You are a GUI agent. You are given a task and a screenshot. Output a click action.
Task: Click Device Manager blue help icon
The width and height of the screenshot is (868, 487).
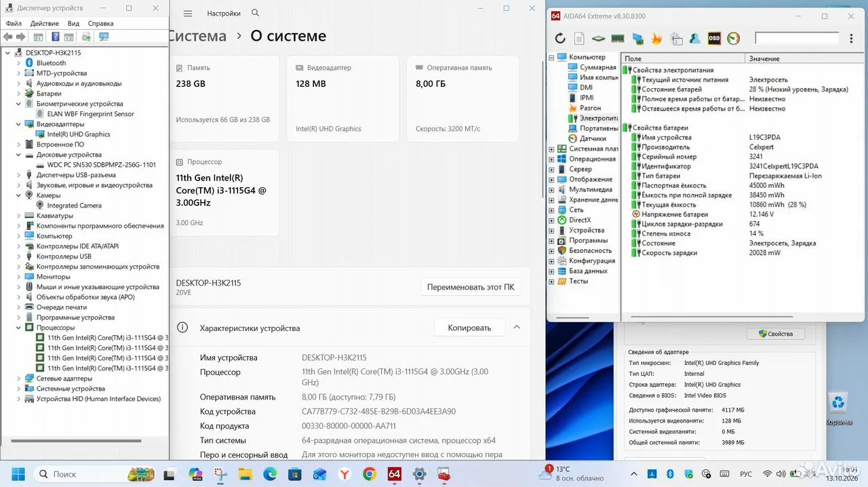tap(55, 37)
